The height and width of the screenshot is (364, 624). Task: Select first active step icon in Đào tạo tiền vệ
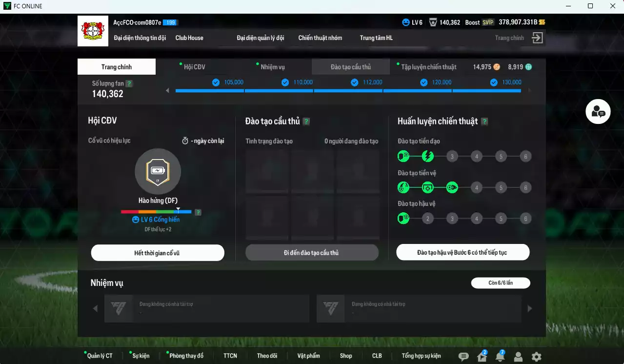pyautogui.click(x=403, y=187)
